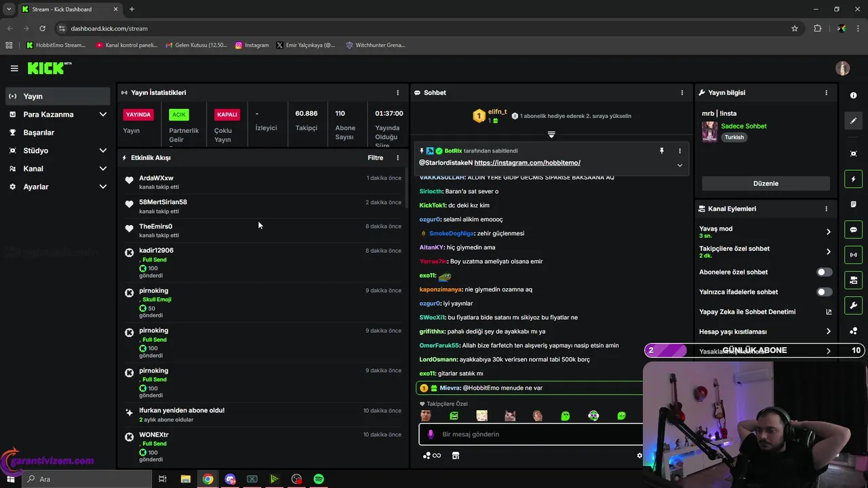Select the cat emote in the emote row

click(510, 416)
